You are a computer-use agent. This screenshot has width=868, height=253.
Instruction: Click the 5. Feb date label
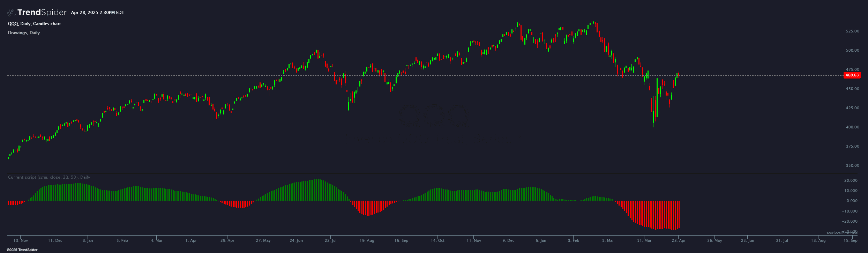122,240
